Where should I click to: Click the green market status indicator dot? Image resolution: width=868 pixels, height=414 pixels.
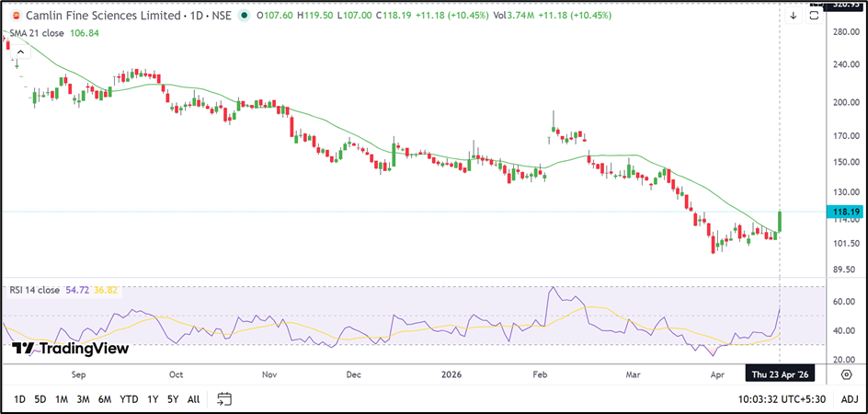click(244, 16)
